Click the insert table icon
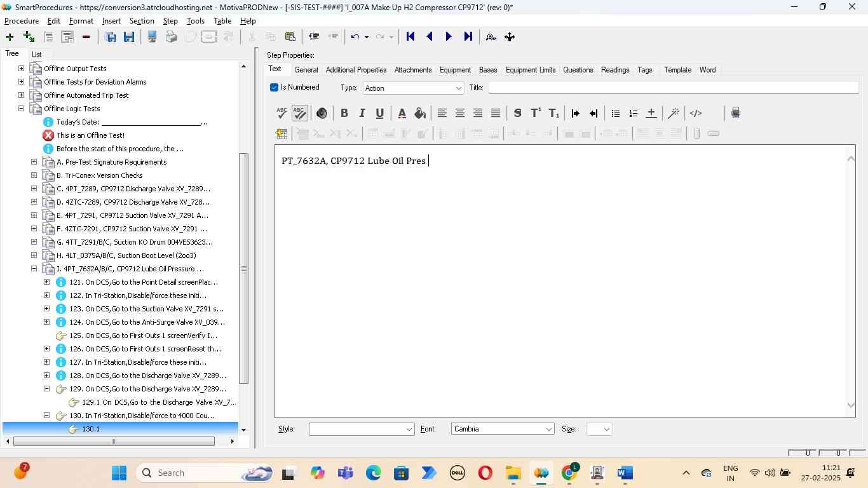The image size is (868, 488). (x=281, y=133)
